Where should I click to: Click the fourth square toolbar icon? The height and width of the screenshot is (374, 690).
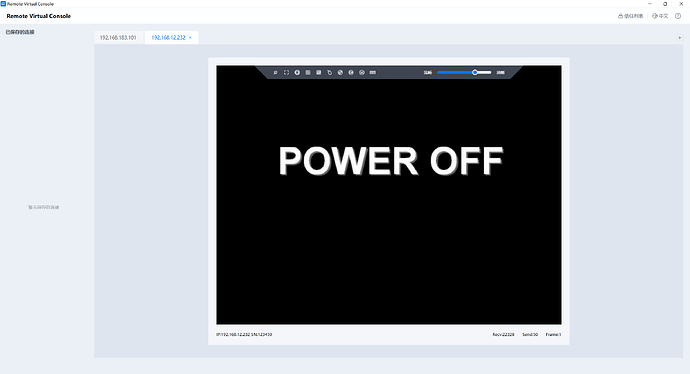tap(308, 73)
